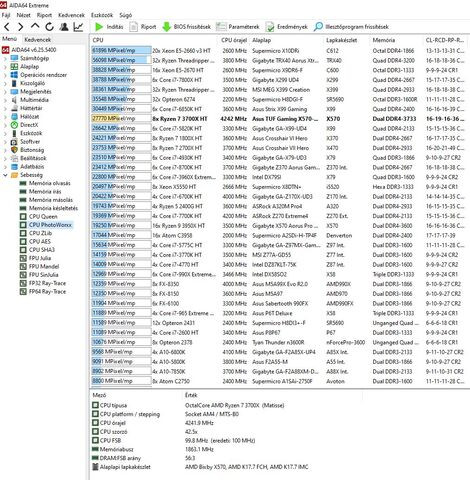This screenshot has width=470, height=480.
Task: Open the Kedvencek menu in the menu bar
Action: (71, 15)
